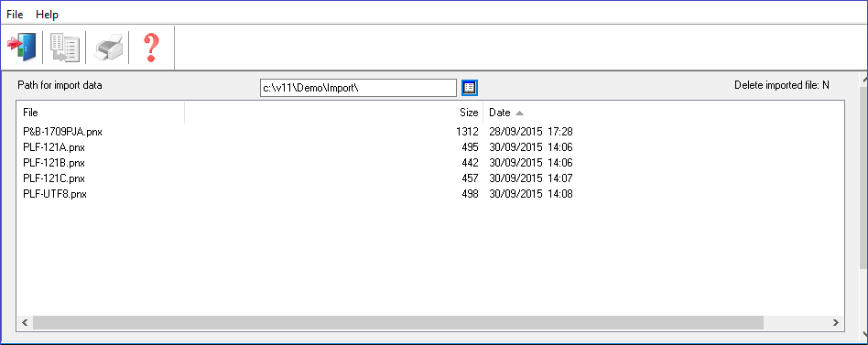Click the printer toolbar icon
This screenshot has width=868, height=345.
(108, 47)
